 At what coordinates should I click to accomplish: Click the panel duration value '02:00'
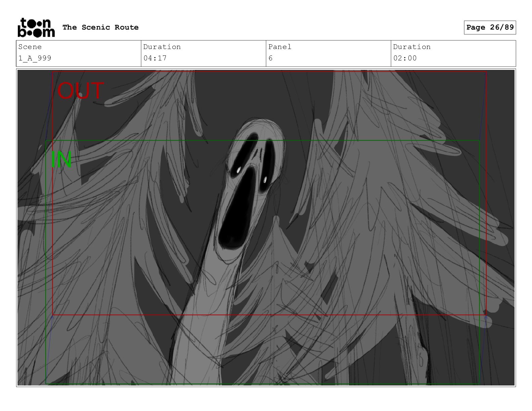(405, 58)
